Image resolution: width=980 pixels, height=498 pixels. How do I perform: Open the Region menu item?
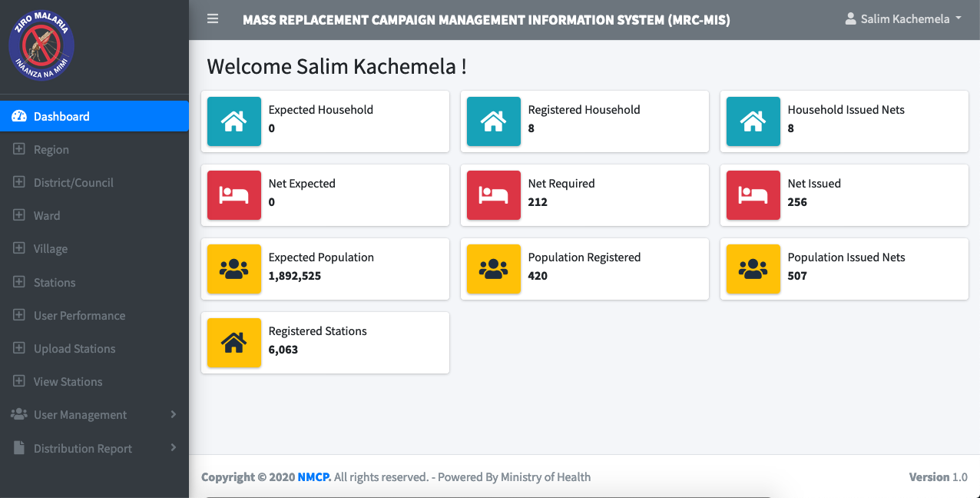click(51, 150)
